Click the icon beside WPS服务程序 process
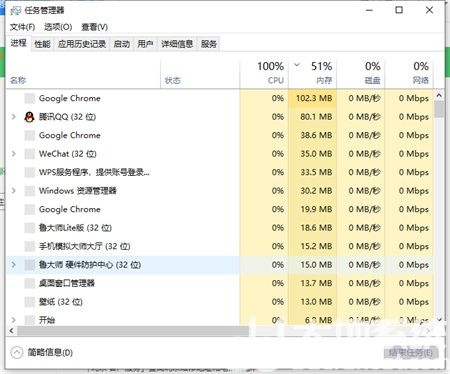Screen dimensions: 450x374 [30, 172]
